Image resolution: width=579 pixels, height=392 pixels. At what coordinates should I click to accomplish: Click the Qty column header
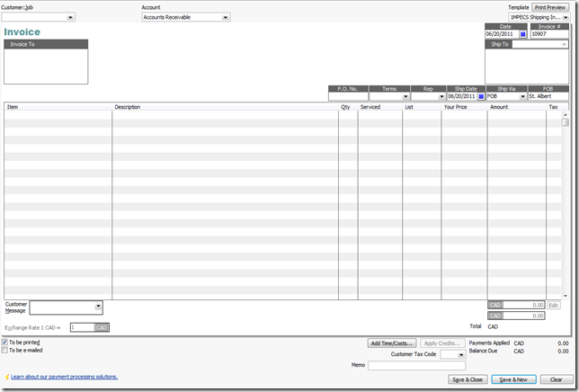(348, 107)
